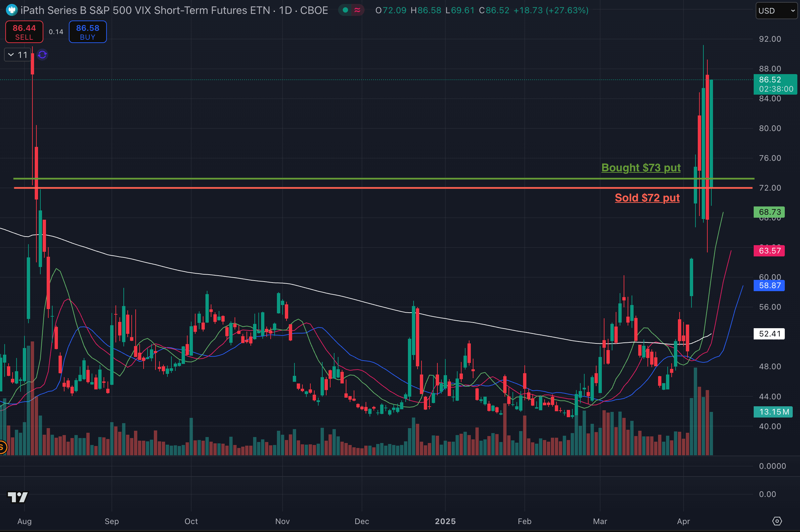Click the TradingView logo
The image size is (800, 532).
(x=18, y=497)
